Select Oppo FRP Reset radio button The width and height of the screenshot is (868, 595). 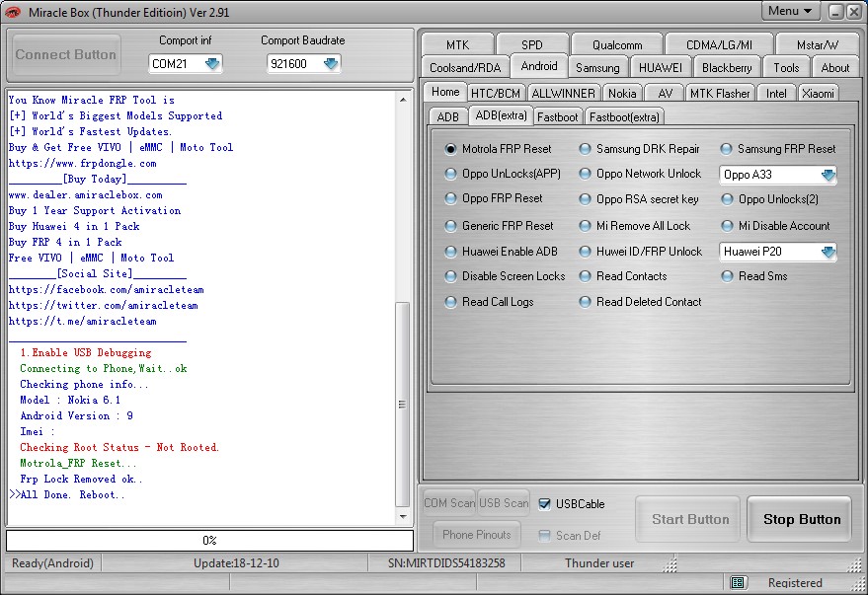click(450, 198)
